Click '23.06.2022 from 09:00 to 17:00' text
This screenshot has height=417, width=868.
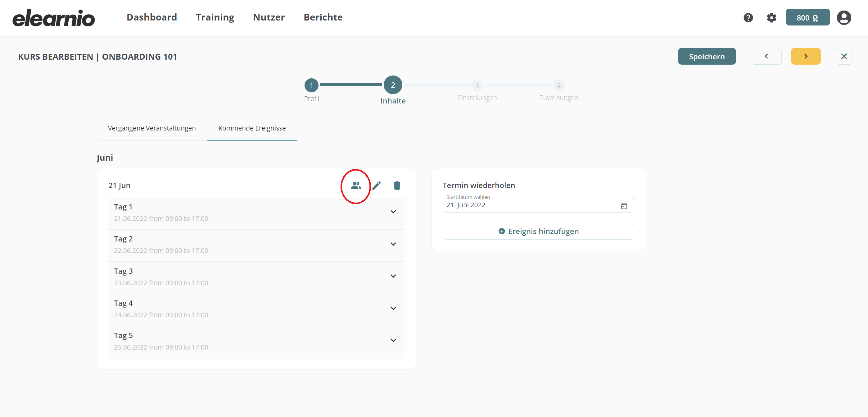click(161, 283)
